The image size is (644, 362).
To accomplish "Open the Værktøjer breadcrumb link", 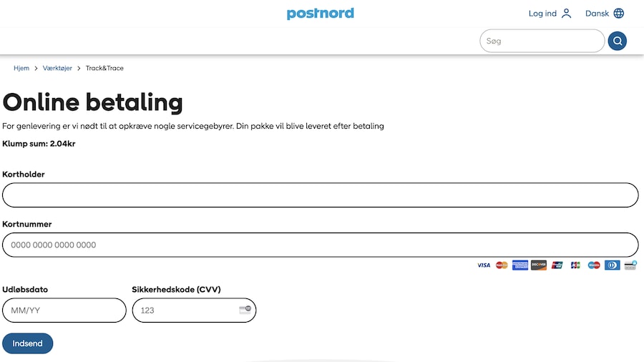I will coord(57,68).
